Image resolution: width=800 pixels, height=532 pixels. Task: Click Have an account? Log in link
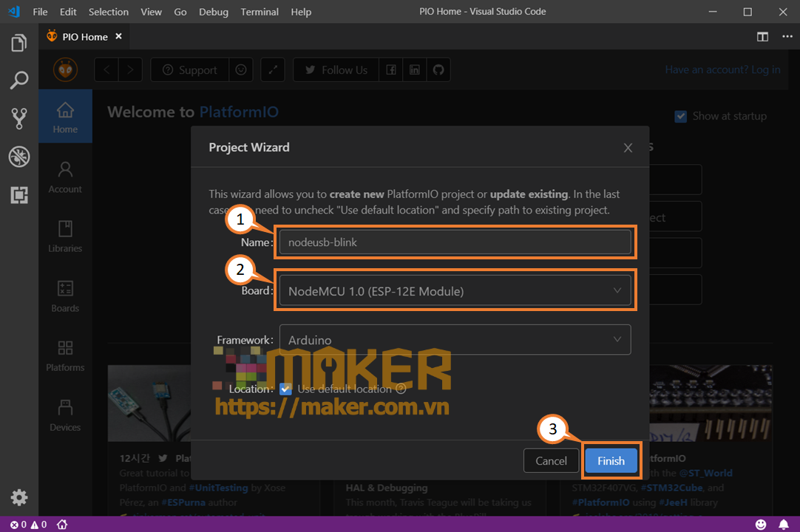pos(722,69)
